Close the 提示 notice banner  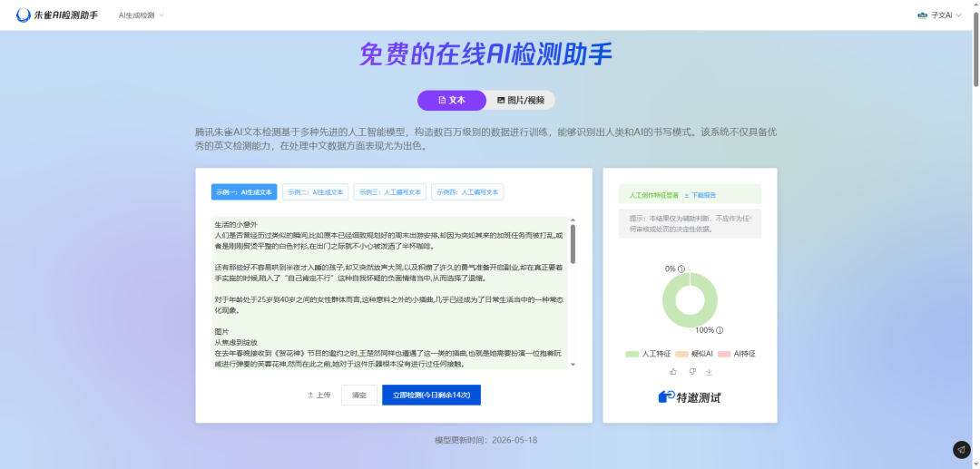751,218
